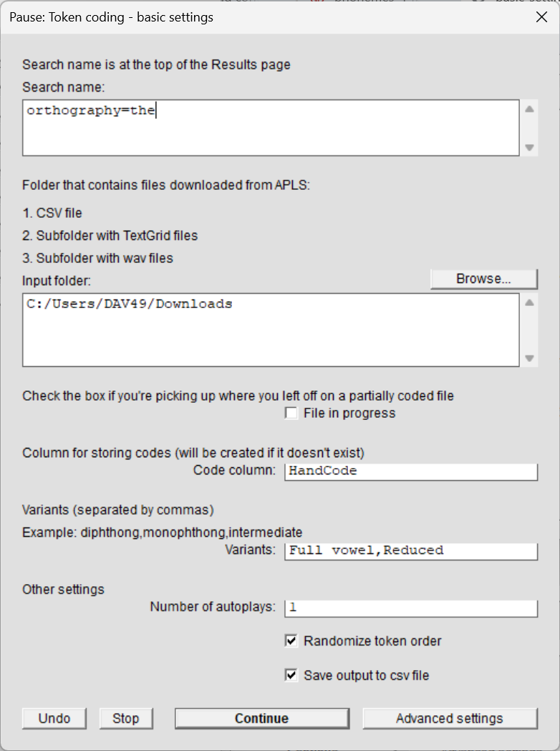The width and height of the screenshot is (560, 751).
Task: Click the Input folder text field
Action: click(x=271, y=330)
